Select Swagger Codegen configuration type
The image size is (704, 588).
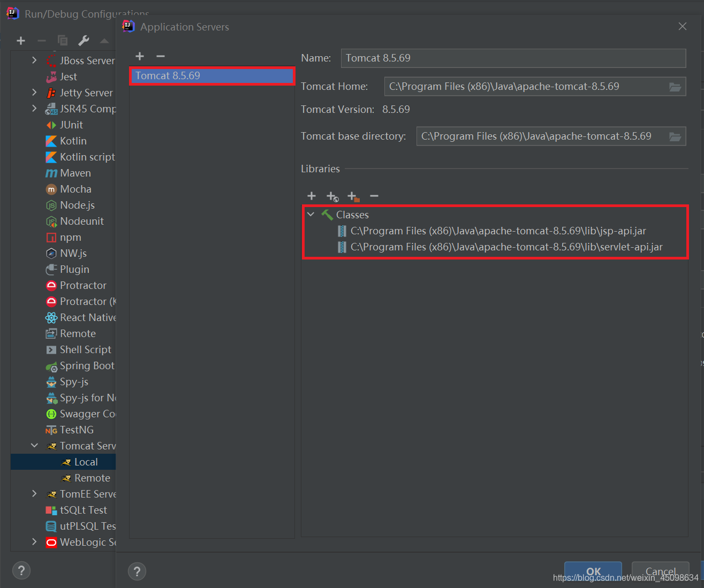80,414
